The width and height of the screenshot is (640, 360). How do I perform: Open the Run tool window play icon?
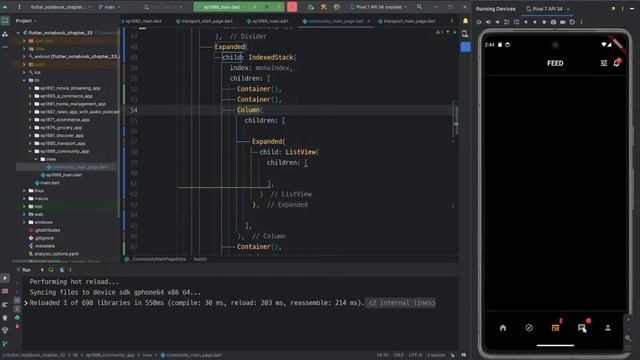point(5,278)
